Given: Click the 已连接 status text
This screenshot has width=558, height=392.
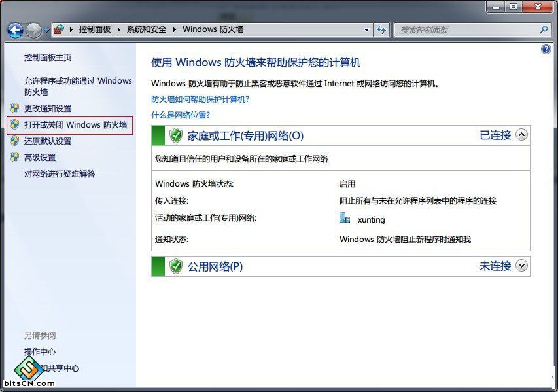Looking at the screenshot, I should pyautogui.click(x=495, y=135).
